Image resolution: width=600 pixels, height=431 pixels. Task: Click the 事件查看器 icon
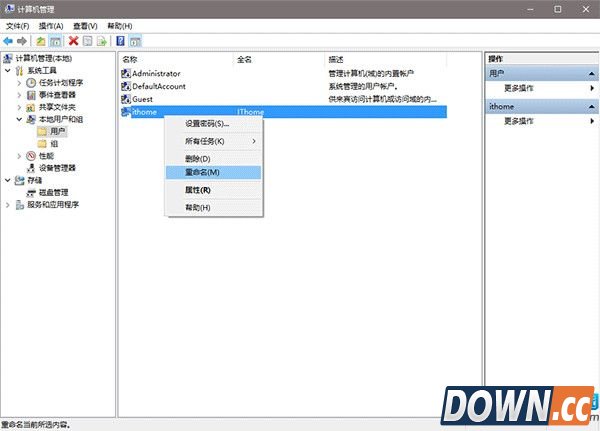click(31, 95)
